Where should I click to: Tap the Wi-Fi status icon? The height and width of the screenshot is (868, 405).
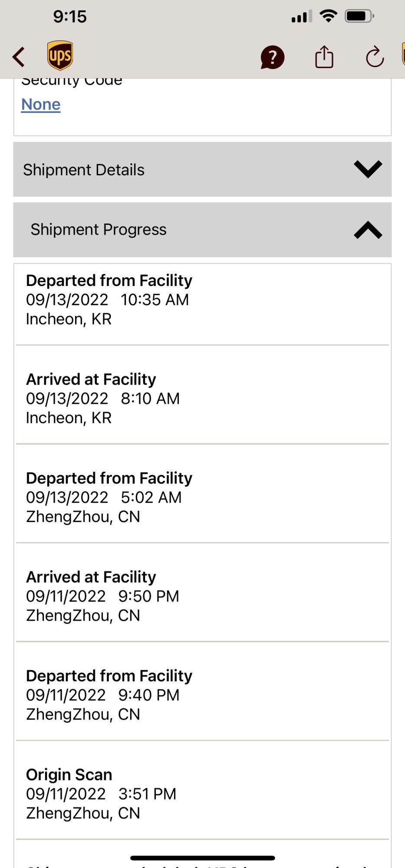(328, 16)
